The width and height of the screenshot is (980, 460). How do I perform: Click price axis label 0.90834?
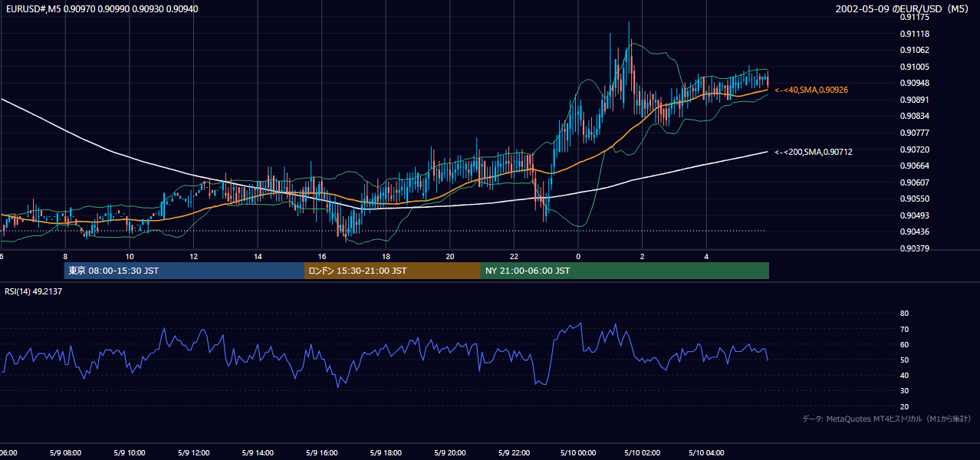914,116
